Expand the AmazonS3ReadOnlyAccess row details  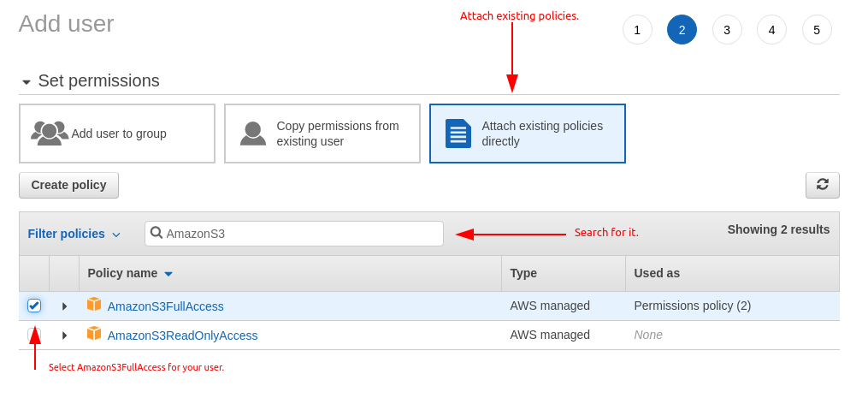(64, 336)
